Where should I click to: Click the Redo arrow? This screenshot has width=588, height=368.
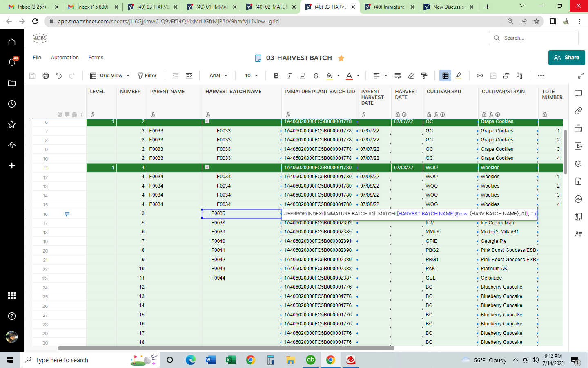click(72, 76)
